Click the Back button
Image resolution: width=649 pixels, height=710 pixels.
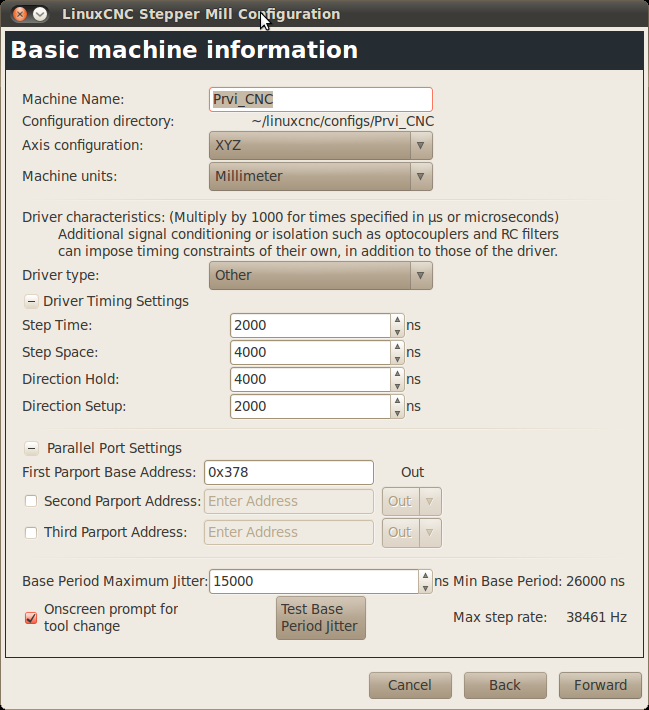pos(505,685)
